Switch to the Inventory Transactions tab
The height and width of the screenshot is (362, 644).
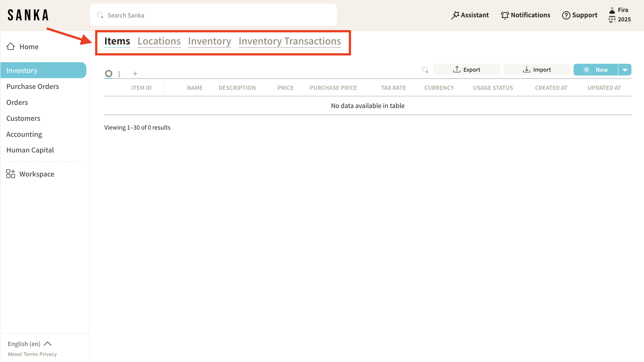tap(290, 41)
